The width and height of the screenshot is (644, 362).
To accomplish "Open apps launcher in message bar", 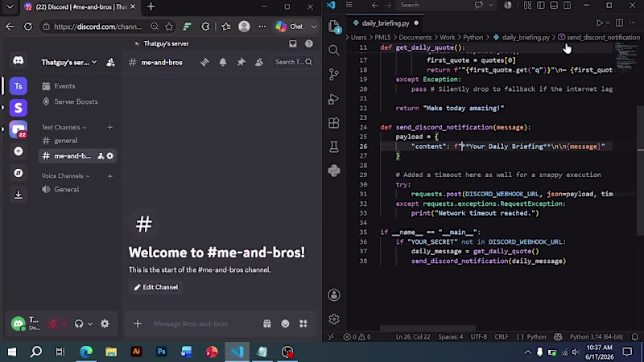I will [303, 324].
